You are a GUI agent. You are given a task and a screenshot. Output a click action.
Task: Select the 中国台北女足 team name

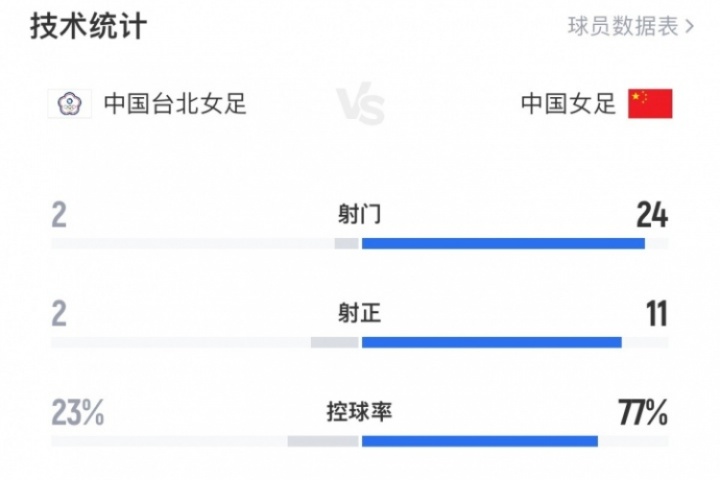tap(175, 104)
